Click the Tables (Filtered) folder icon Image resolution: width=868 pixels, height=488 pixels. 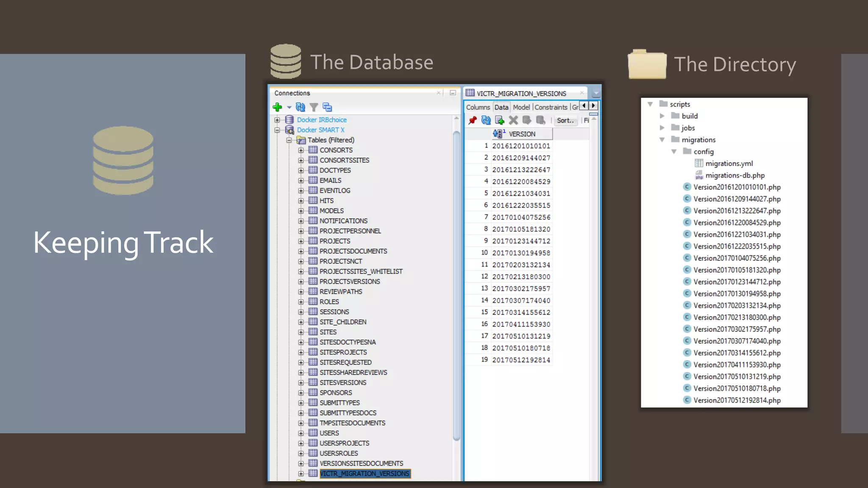coord(301,140)
